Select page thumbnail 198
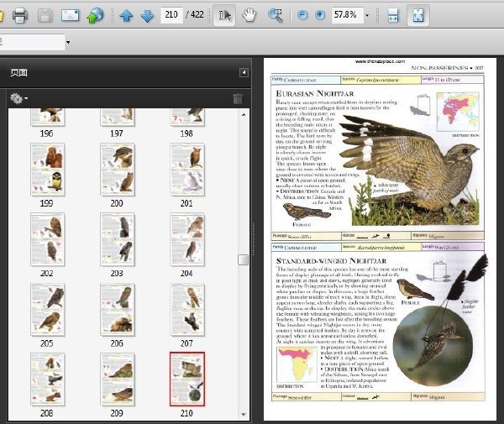Screen dimensions: 504x424 click(x=187, y=117)
